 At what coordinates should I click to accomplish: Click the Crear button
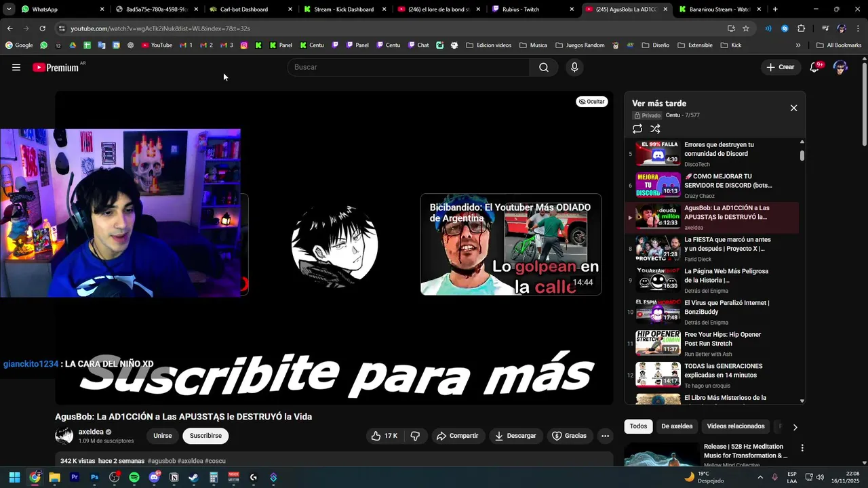coord(781,67)
